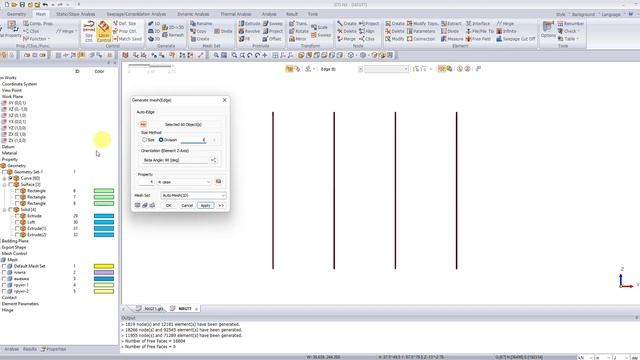Image resolution: width=640 pixels, height=360 pixels.
Task: Select the Size radio button
Action: point(144,140)
